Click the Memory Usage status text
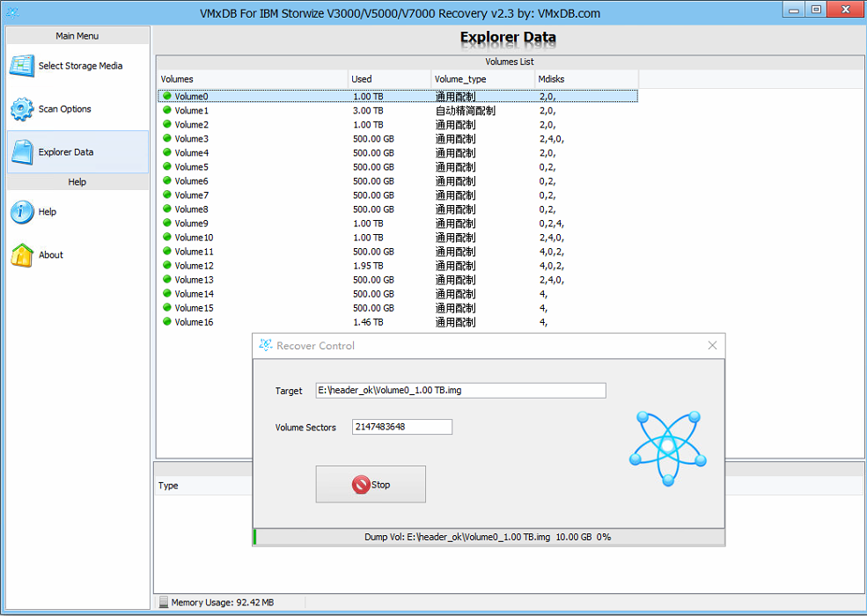 [x=223, y=602]
